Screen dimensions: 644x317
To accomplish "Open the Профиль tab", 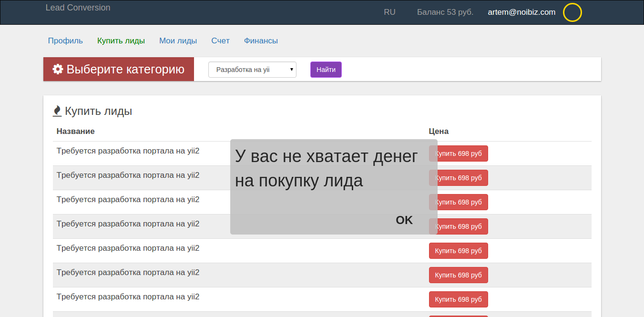I will click(x=65, y=41).
